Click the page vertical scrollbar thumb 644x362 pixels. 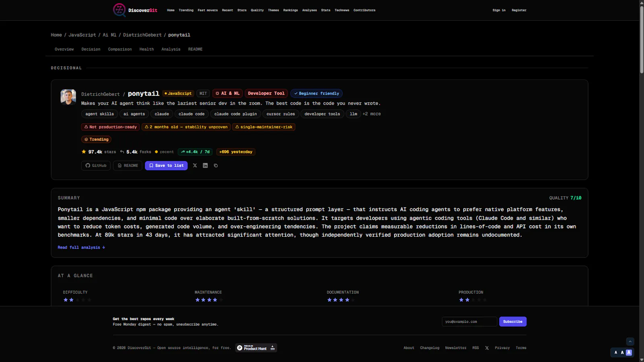click(642, 39)
